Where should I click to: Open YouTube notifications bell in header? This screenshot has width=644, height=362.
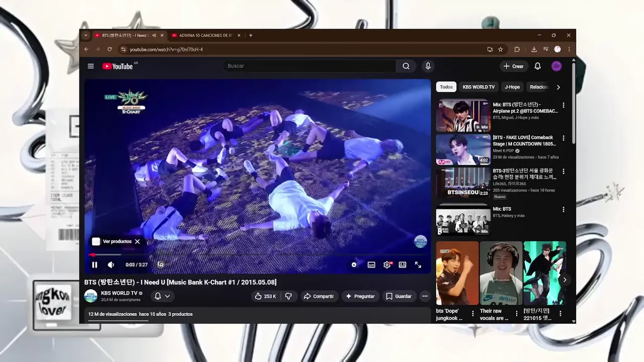(537, 66)
